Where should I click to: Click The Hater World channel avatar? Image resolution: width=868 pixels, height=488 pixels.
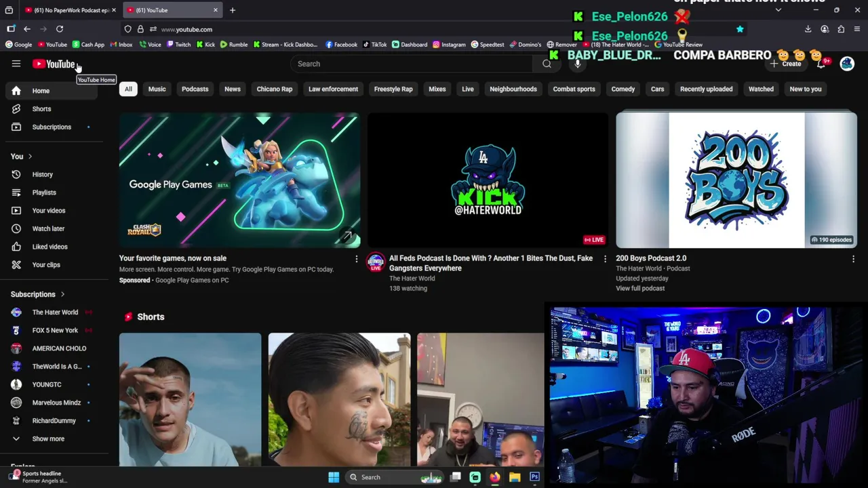pyautogui.click(x=376, y=262)
